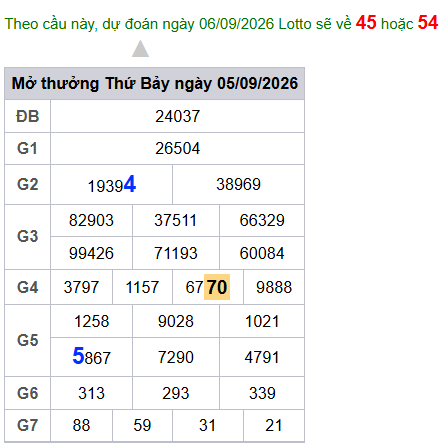Click the green prediction text for 06/09/2026
447x447 pixels.
[178, 24]
